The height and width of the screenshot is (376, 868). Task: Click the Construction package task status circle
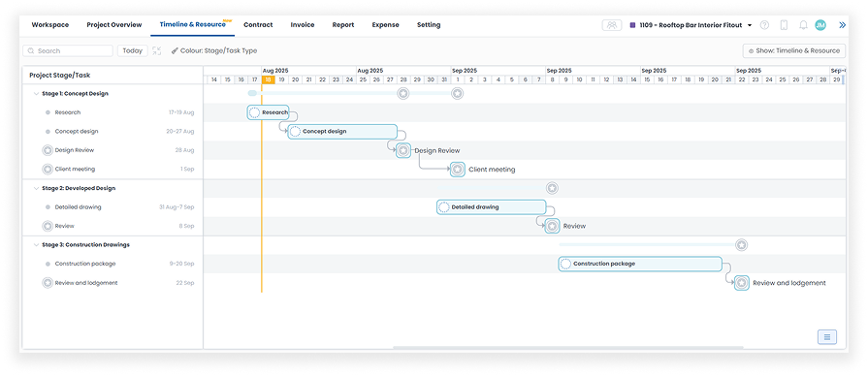coord(565,264)
